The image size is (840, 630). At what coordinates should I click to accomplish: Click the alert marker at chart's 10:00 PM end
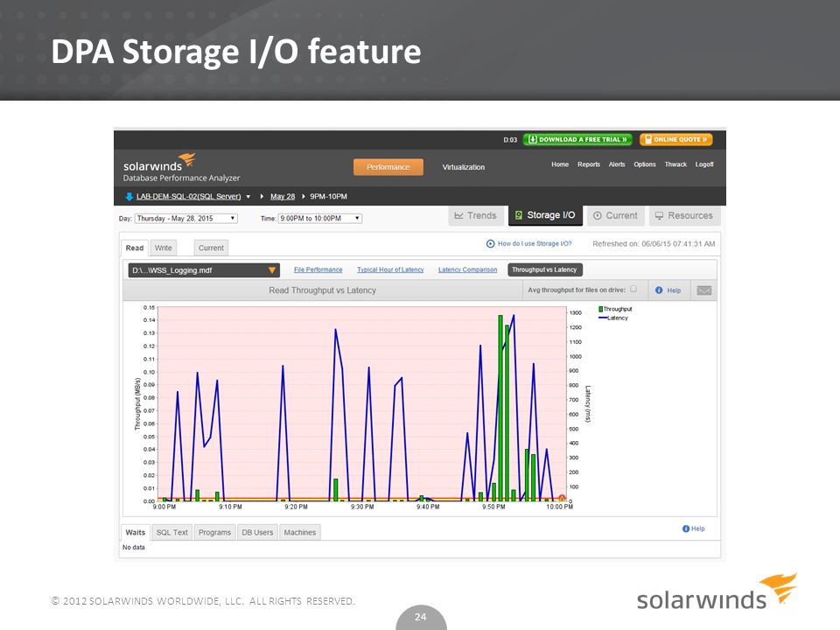coord(562,498)
